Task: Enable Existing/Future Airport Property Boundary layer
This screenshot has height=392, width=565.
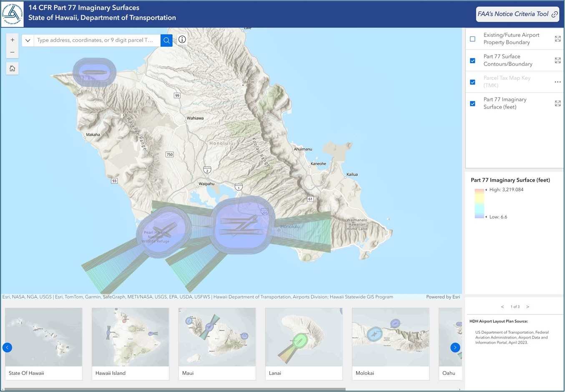Action: [472, 38]
